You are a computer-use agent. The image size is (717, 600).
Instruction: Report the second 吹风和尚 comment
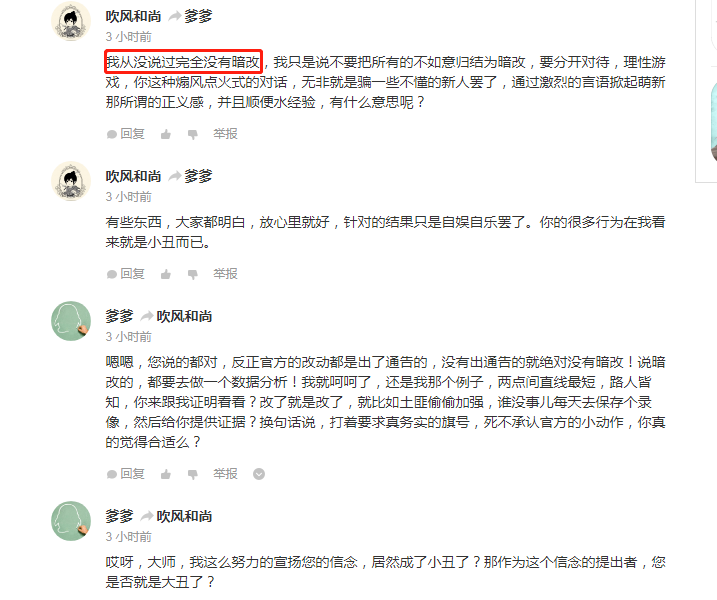(x=225, y=274)
